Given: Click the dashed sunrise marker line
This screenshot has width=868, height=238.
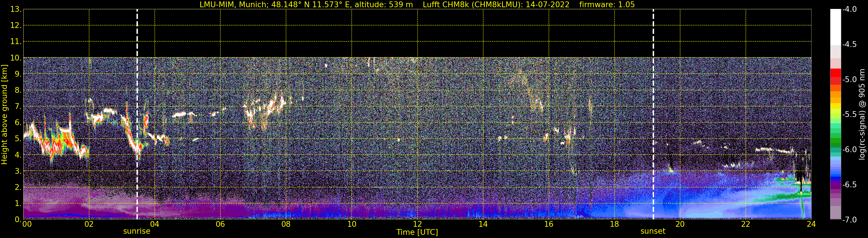Looking at the screenshot, I should click(137, 114).
